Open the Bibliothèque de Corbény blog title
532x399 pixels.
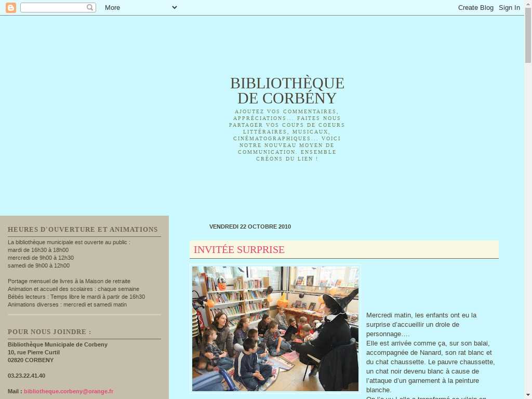tap(287, 90)
